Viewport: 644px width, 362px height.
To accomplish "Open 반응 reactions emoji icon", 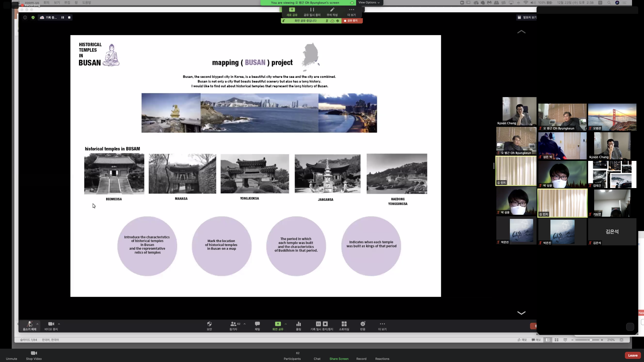I will [x=363, y=326].
